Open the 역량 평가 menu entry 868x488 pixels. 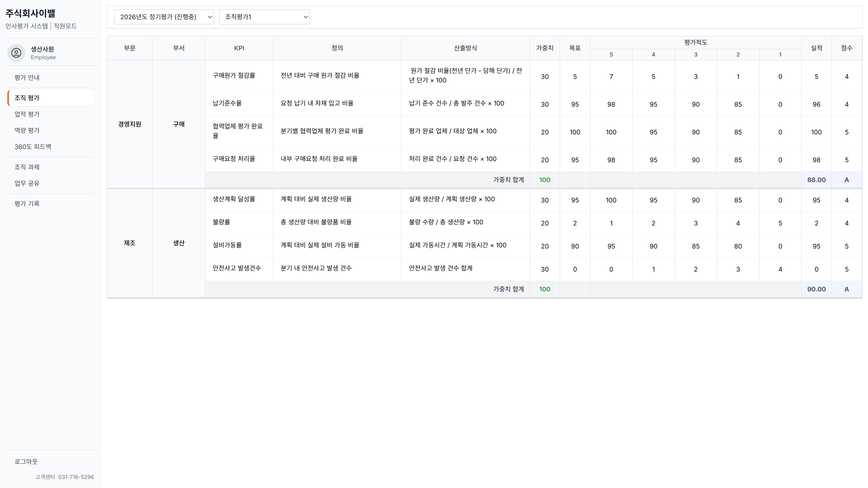click(27, 130)
